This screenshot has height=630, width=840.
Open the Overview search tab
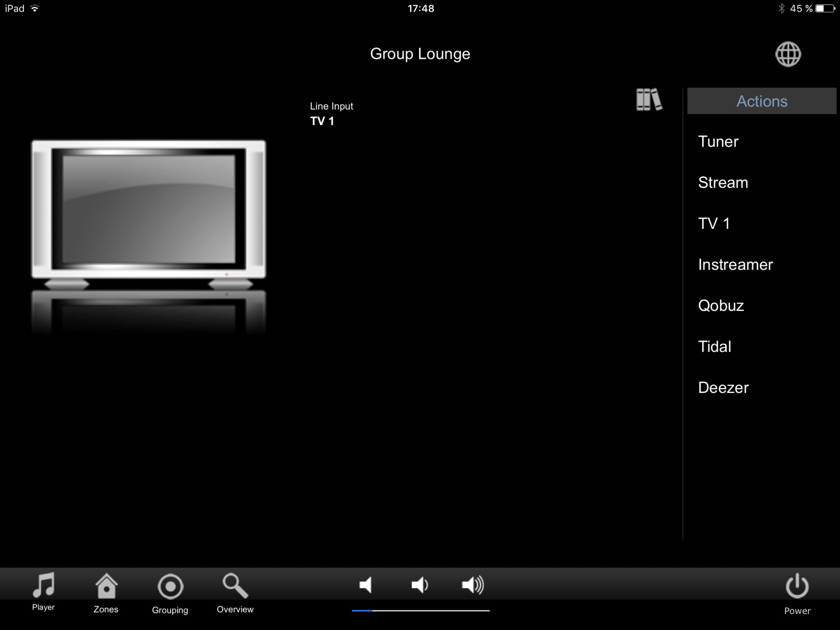pos(235,593)
